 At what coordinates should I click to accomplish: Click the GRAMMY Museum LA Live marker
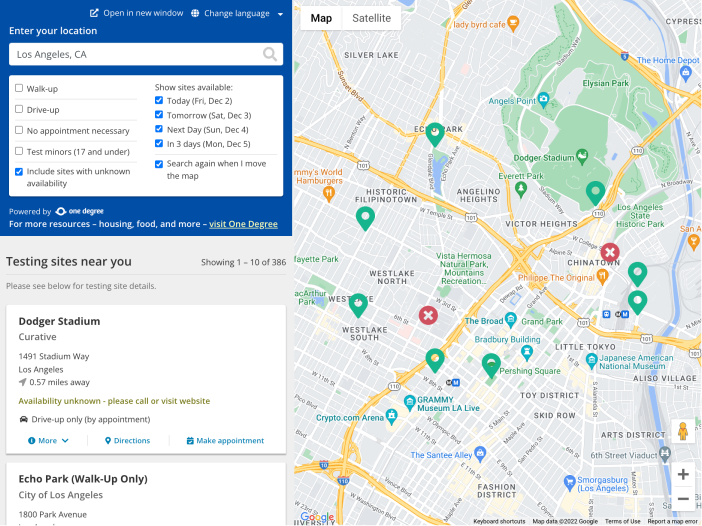click(410, 402)
